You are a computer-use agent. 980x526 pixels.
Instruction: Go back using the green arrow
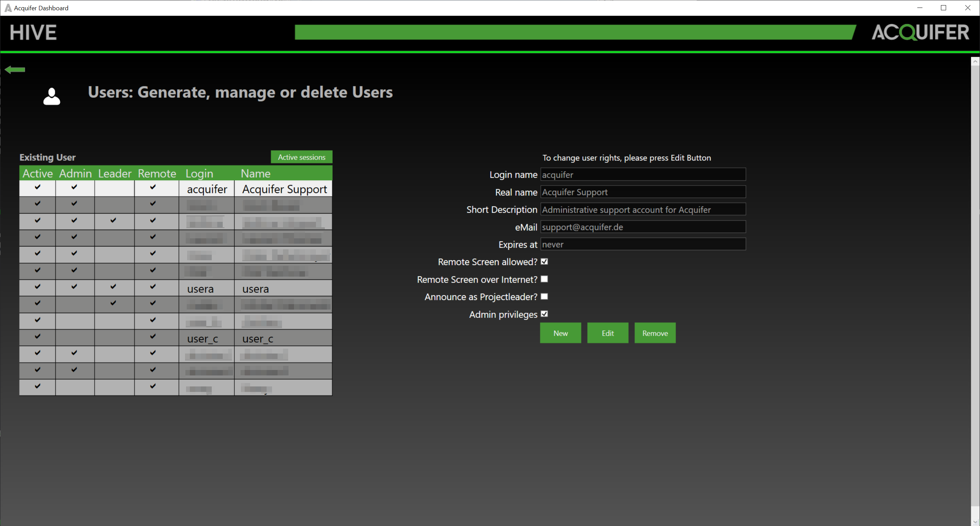tap(15, 70)
